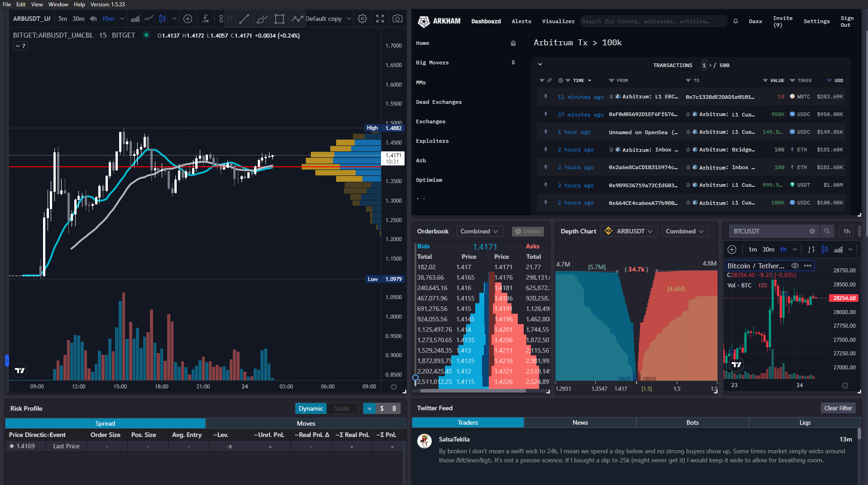
Task: Click the plus compare icon on BTC chart
Action: coord(732,249)
